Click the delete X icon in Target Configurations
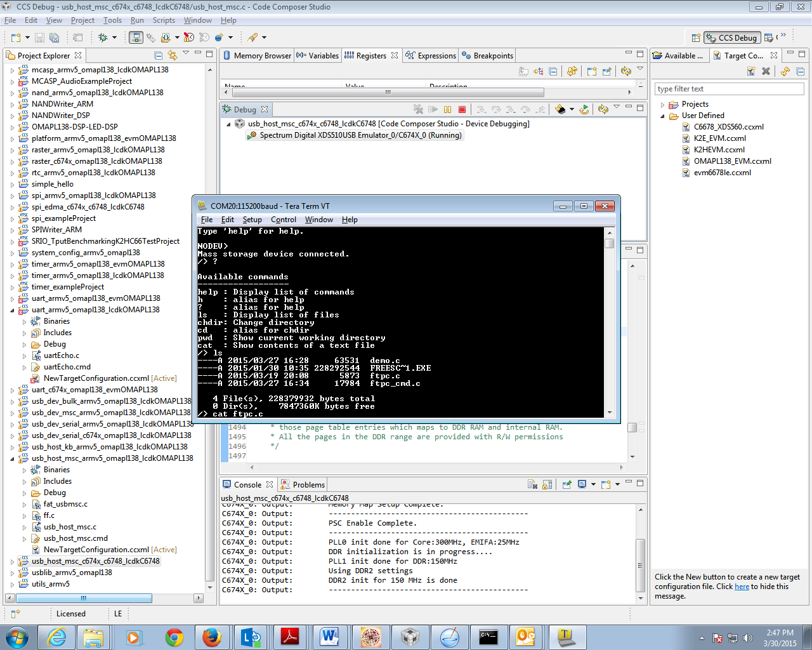Image resolution: width=812 pixels, height=650 pixels. [x=766, y=72]
